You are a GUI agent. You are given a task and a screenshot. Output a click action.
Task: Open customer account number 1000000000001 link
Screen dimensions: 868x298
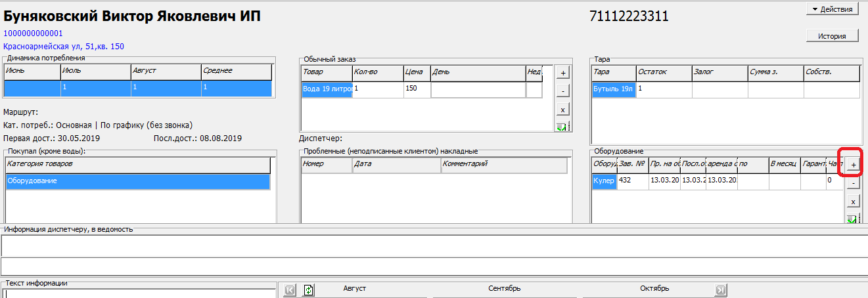(34, 33)
